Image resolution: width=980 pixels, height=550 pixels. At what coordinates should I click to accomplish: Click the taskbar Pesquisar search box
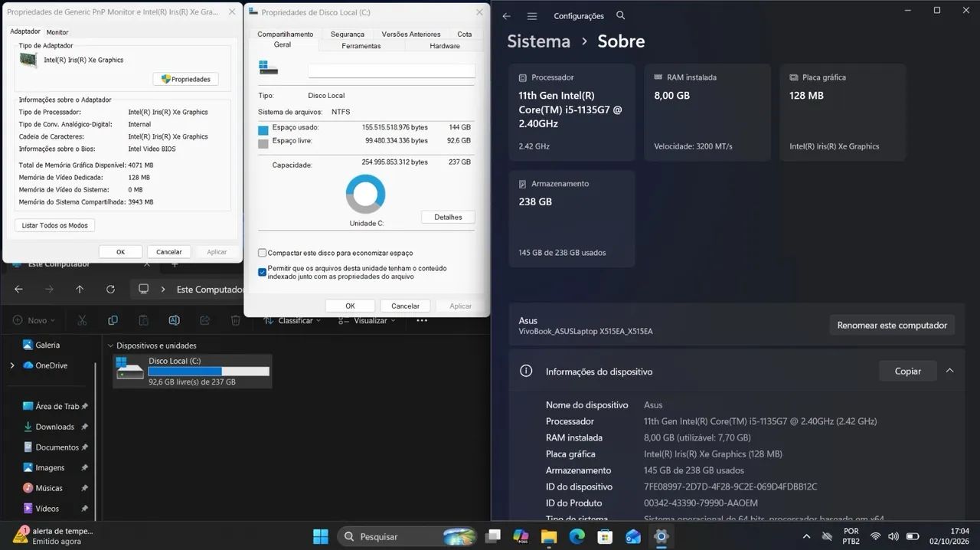point(408,536)
